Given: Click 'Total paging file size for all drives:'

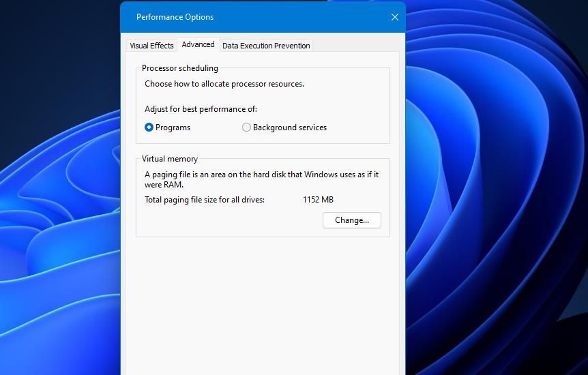Looking at the screenshot, I should tap(205, 200).
